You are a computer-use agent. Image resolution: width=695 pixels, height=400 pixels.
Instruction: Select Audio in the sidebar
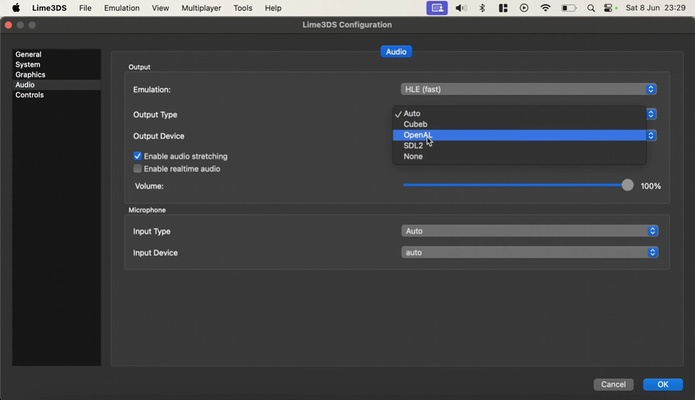56,85
